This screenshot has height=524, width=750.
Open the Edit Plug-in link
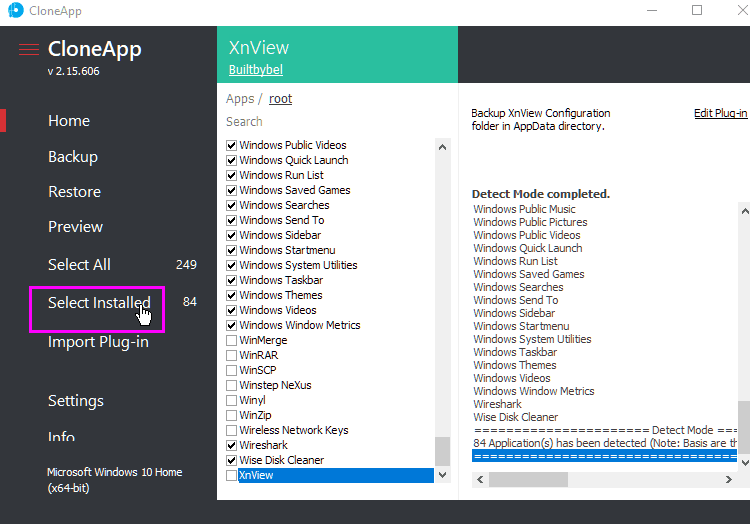pyautogui.click(x=720, y=113)
